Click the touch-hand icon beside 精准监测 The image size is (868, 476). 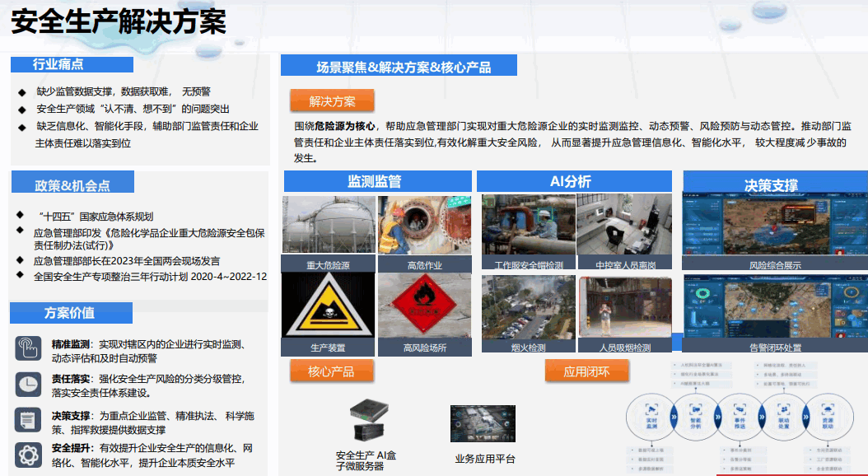tap(28, 348)
